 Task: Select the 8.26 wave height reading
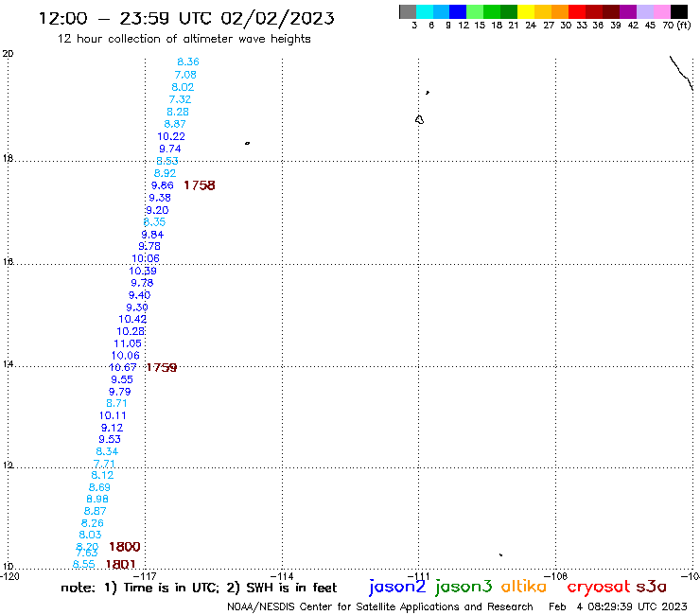click(x=92, y=523)
